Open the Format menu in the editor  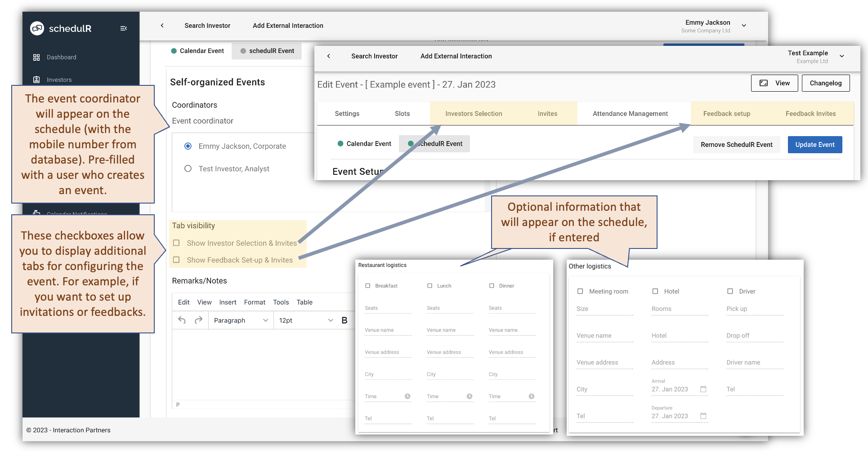[255, 302]
